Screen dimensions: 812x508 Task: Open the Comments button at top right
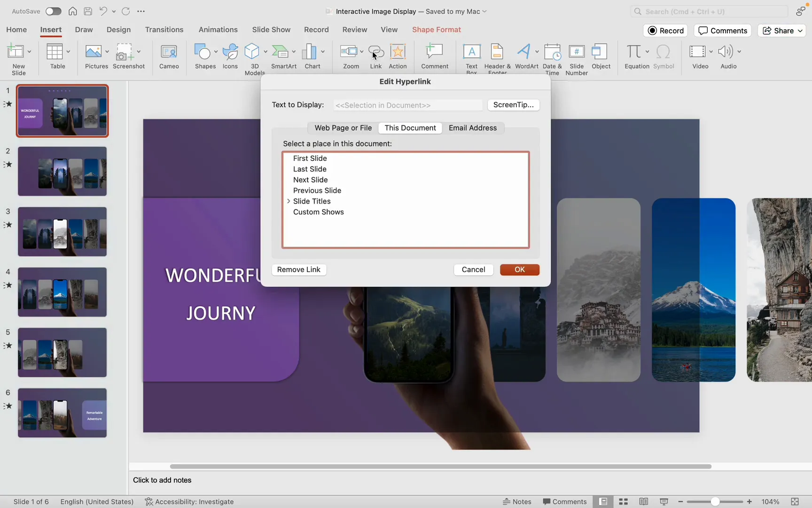click(723, 31)
